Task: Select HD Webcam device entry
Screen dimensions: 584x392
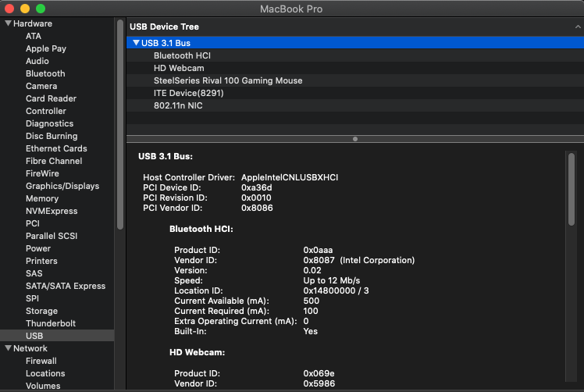Action: pos(179,68)
